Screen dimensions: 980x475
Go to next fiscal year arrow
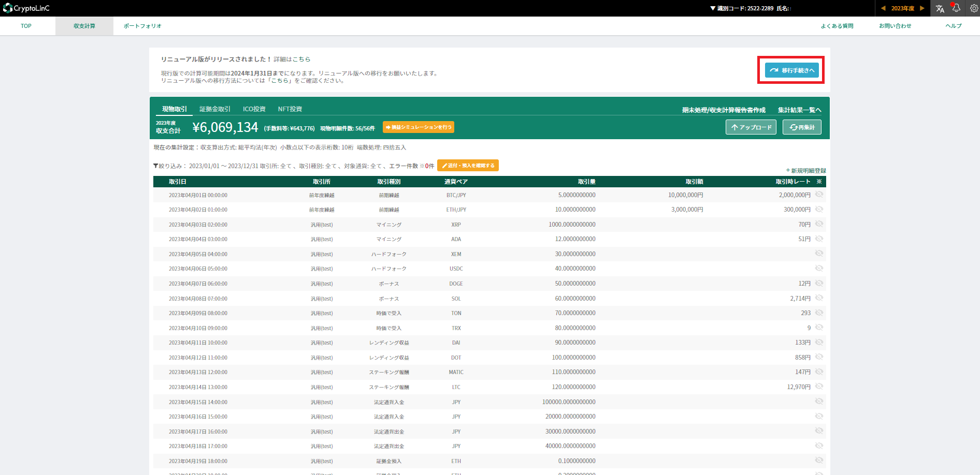[922, 8]
